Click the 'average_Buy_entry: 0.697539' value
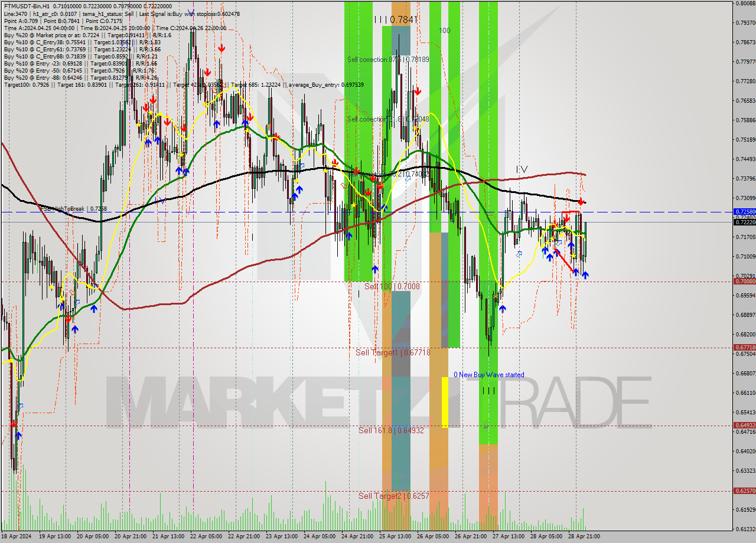Image resolution: width=756 pixels, height=543 pixels. pos(326,85)
